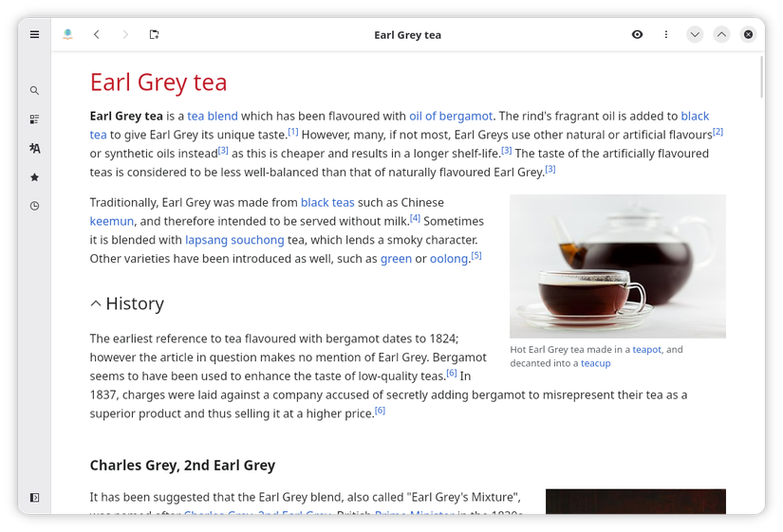The height and width of the screenshot is (532, 783).
Task: Click the 'Charles Grey, 2nd Earl Grey' subheading
Action: (182, 465)
